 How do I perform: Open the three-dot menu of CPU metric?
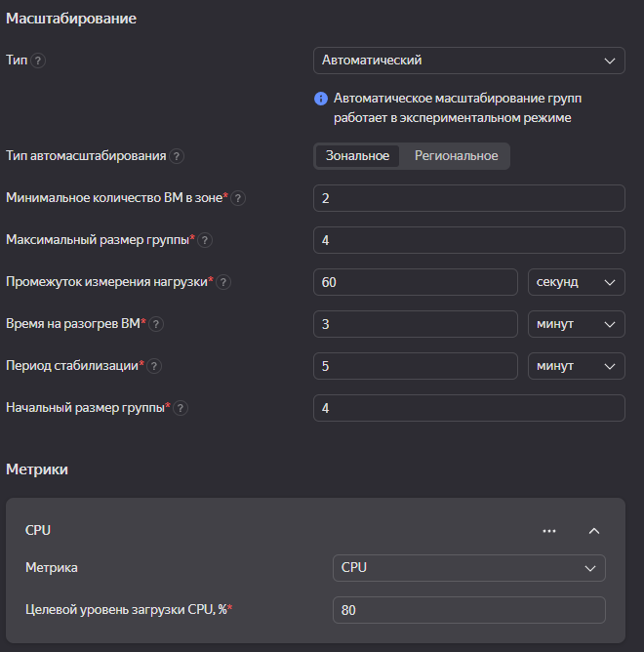[x=549, y=531]
